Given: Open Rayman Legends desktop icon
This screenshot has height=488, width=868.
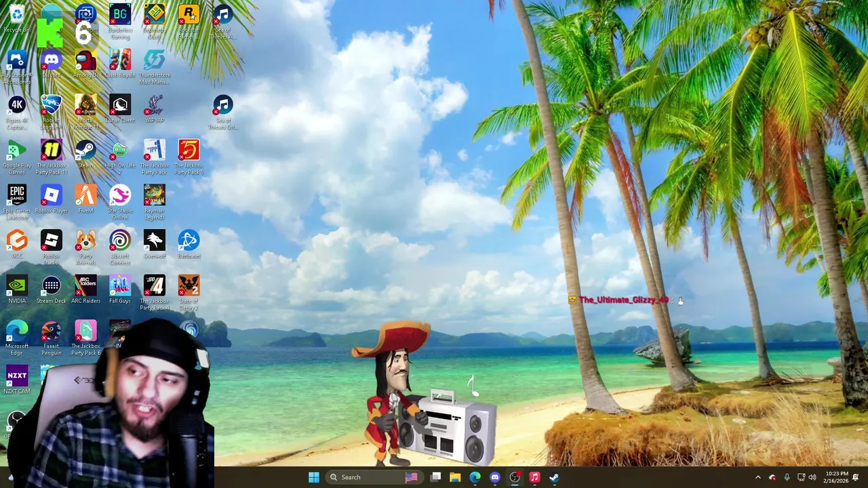Looking at the screenshot, I should (x=155, y=203).
